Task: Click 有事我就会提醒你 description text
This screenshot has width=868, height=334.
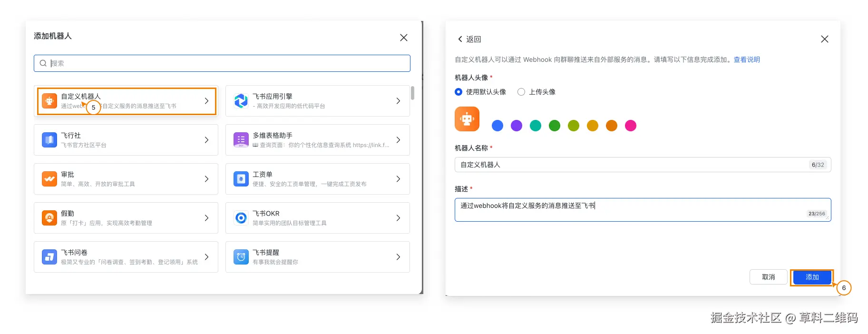Action: pos(275,262)
